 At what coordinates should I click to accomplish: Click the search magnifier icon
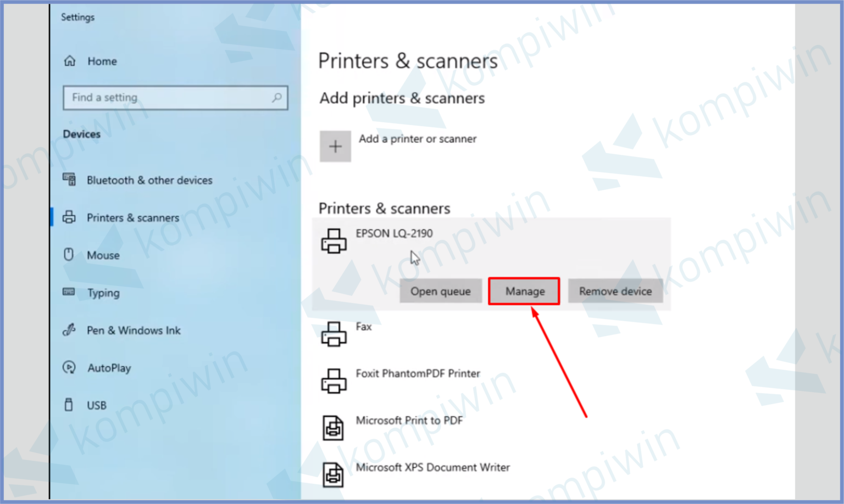point(277,97)
